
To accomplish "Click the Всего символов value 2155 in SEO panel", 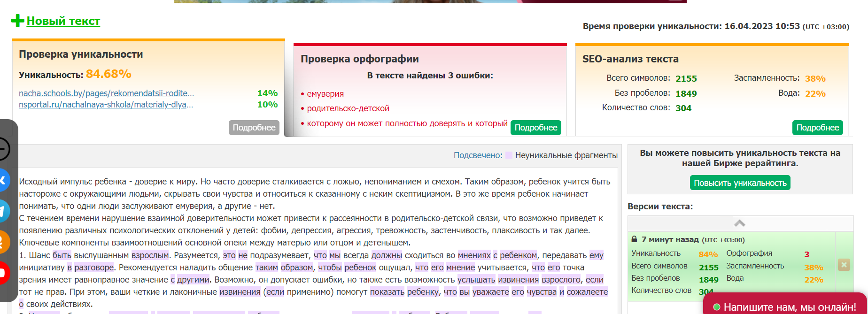I will pyautogui.click(x=686, y=78).
